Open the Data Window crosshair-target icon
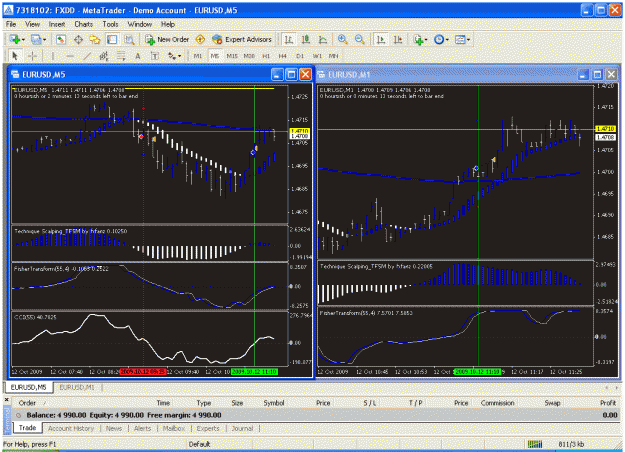The height and width of the screenshot is (452, 625). (x=78, y=39)
